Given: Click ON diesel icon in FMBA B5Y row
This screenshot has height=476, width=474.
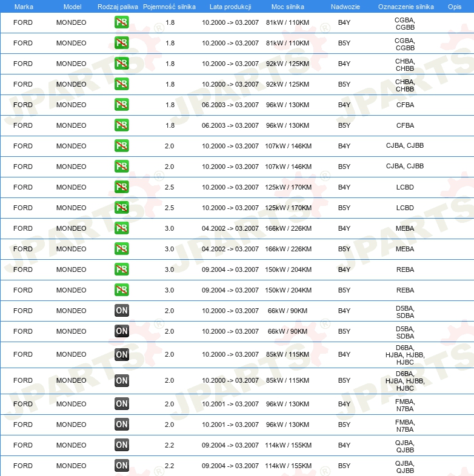Looking at the screenshot, I should [x=122, y=425].
